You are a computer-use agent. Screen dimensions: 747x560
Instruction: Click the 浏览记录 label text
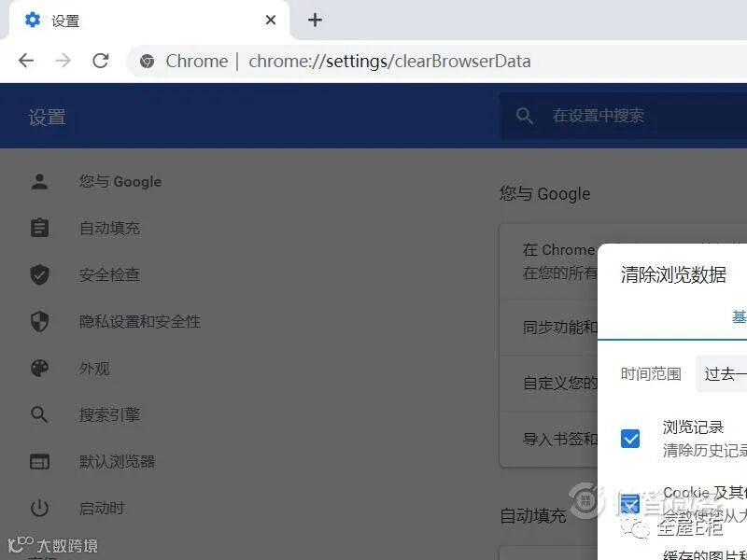coord(693,427)
